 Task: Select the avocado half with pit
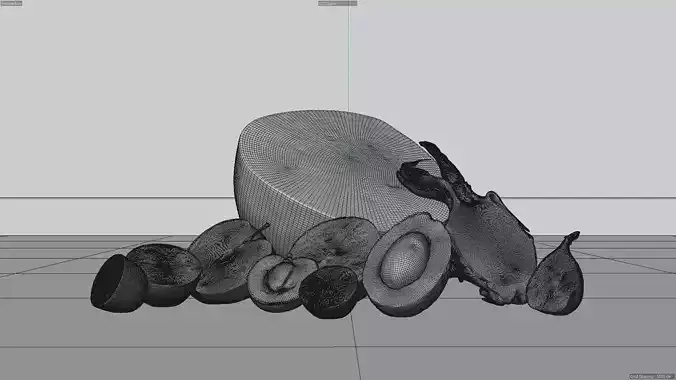407,264
